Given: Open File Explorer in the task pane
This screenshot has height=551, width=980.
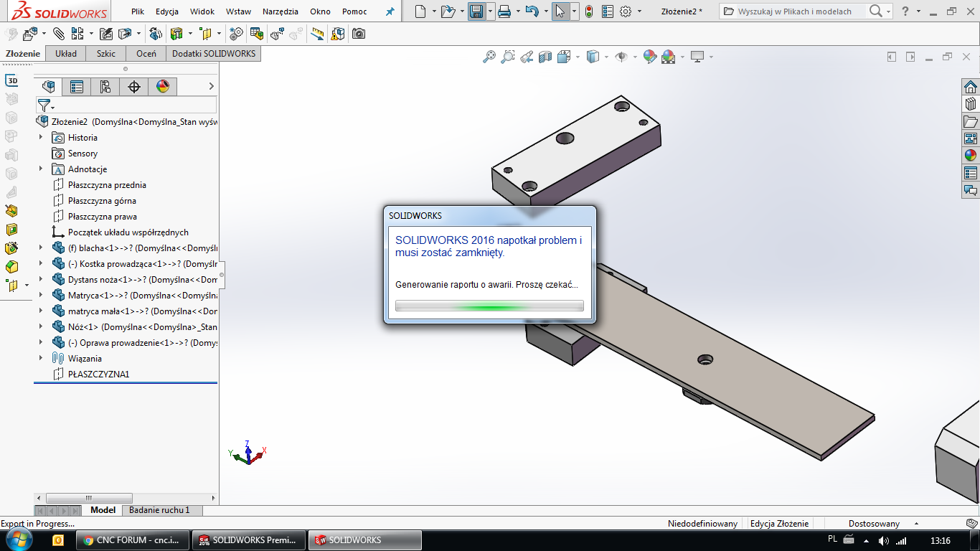Looking at the screenshot, I should click(x=971, y=121).
